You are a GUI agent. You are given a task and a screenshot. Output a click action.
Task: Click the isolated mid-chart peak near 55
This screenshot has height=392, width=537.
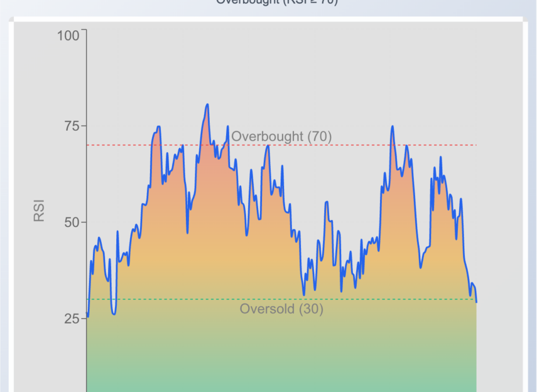point(327,202)
